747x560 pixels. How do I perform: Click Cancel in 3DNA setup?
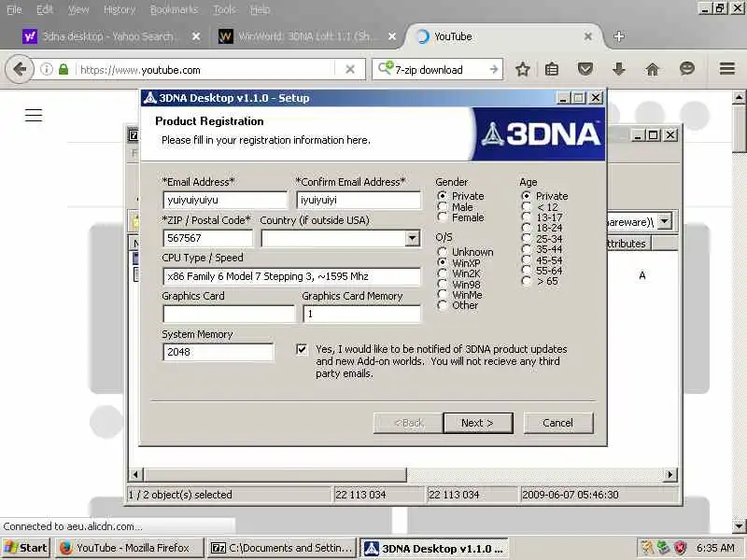tap(558, 423)
